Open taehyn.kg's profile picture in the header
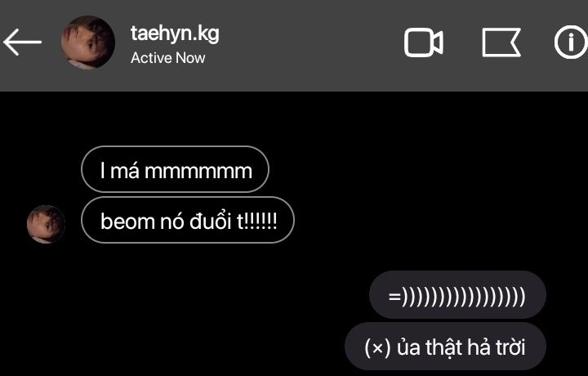The width and height of the screenshot is (588, 376). [88, 43]
